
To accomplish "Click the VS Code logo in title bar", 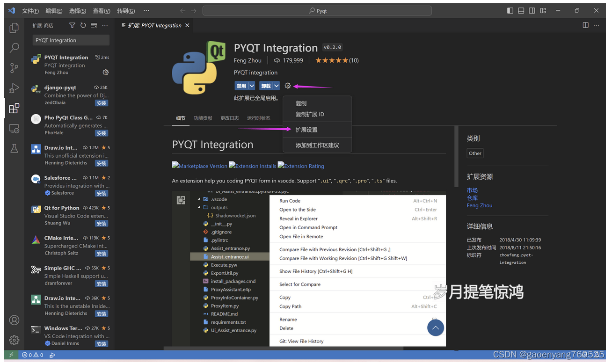I will (12, 10).
